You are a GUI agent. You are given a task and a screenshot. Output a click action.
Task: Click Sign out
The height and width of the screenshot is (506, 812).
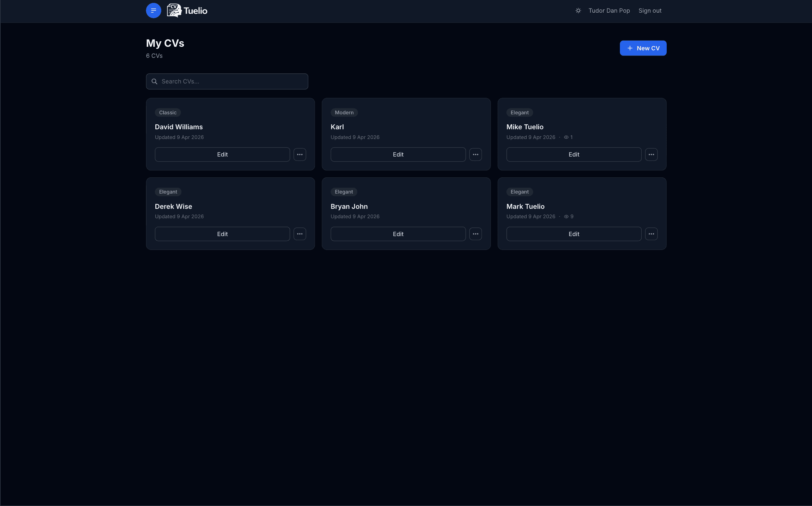coord(649,10)
